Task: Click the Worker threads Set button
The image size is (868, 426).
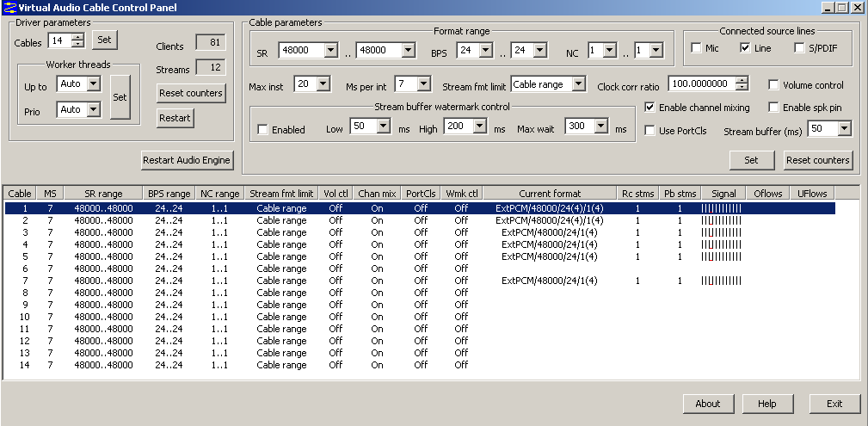Action: [x=120, y=97]
